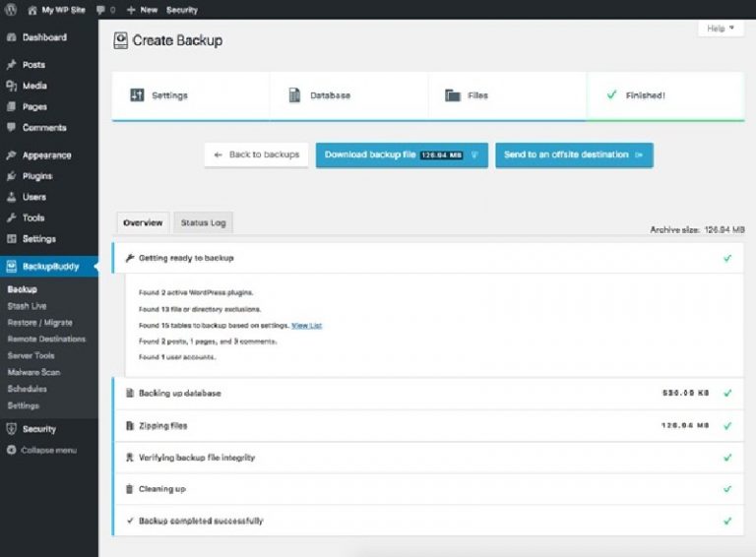The width and height of the screenshot is (756, 557).
Task: Click Create Backup header icon
Action: 120,40
